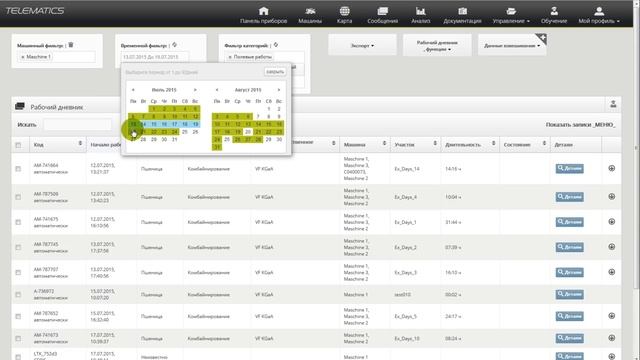This screenshot has height=360, width=640.
Task: Click the icon at right of Рабочий дневник header
Action: point(613,104)
